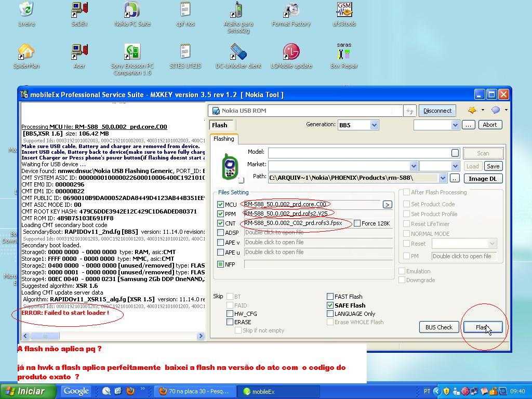Click the '>' button next to MCU file
Image resolution: width=532 pixels, height=399 pixels.
387,204
